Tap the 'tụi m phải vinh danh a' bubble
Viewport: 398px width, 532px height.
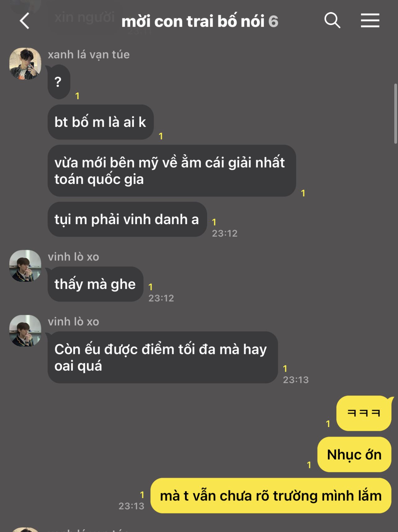(x=127, y=219)
